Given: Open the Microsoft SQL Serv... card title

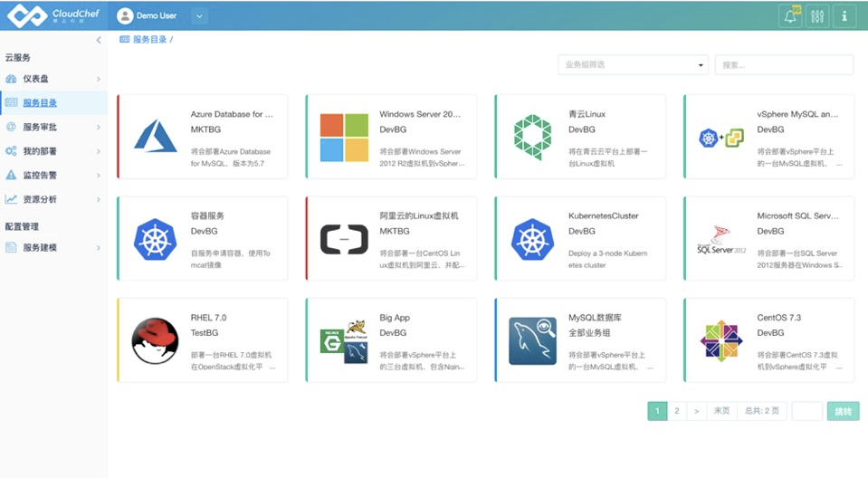Looking at the screenshot, I should (797, 215).
